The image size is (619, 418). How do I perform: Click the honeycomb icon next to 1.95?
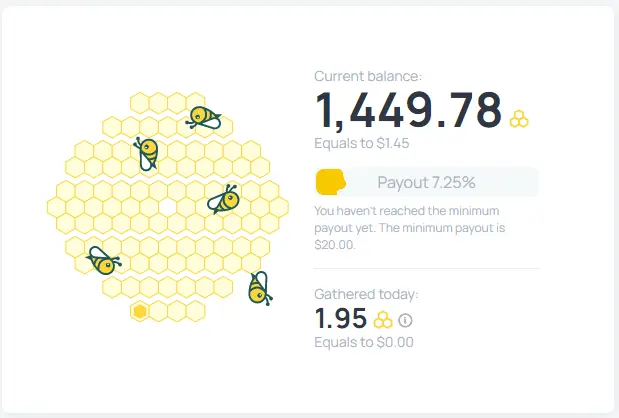[383, 320]
